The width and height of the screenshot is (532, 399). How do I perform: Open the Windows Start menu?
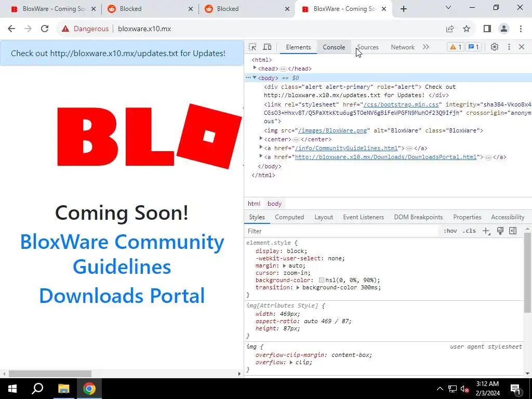[x=12, y=389]
